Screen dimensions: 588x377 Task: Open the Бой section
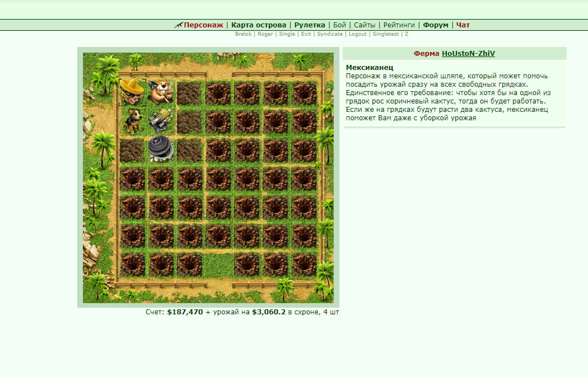click(x=339, y=25)
